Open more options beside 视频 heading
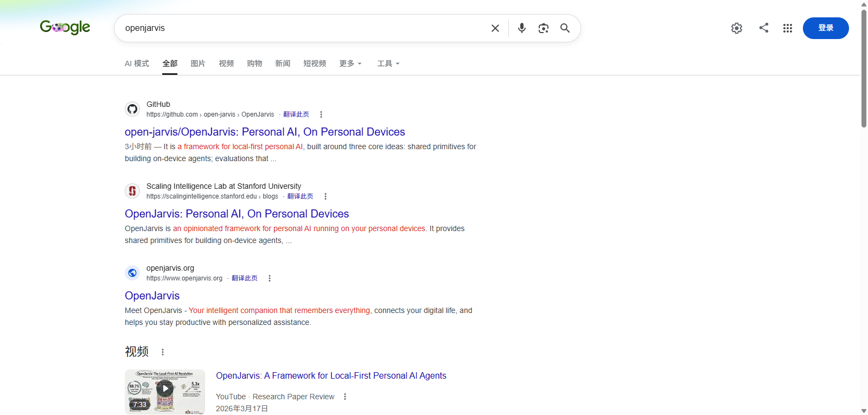 [163, 352]
